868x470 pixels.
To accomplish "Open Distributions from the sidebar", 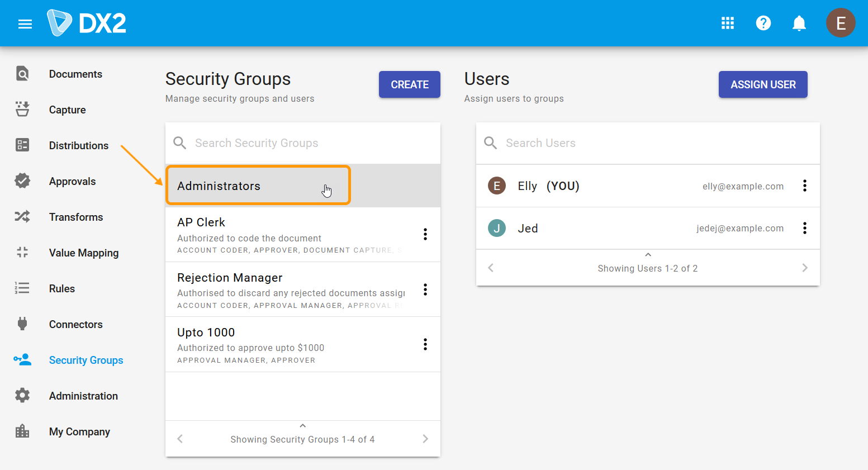I will pyautogui.click(x=78, y=145).
